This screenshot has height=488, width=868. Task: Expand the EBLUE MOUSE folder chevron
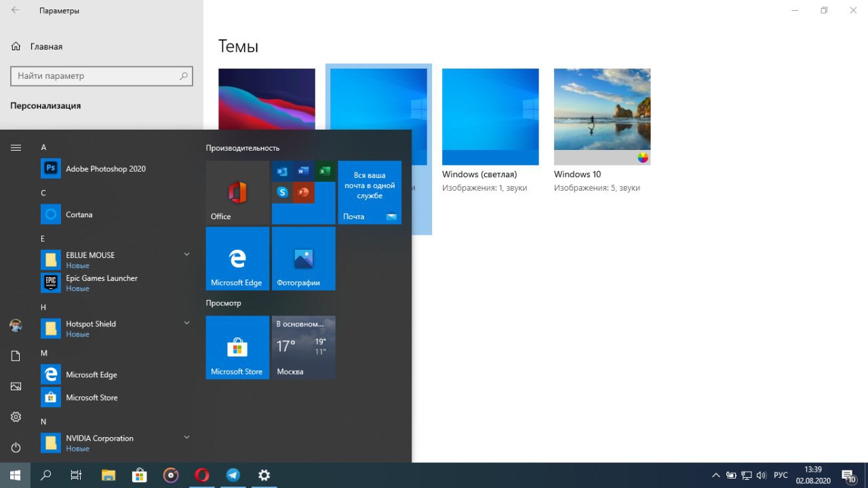tap(186, 255)
